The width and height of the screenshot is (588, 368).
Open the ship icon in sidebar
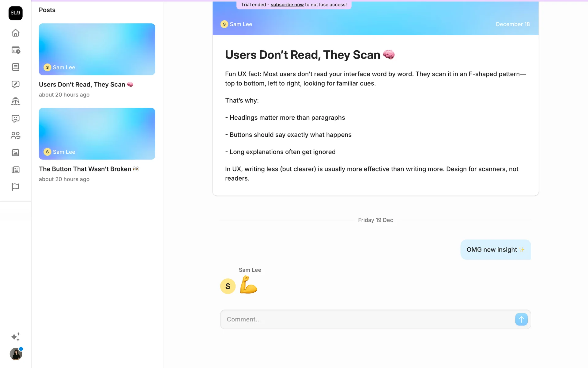pos(15,101)
